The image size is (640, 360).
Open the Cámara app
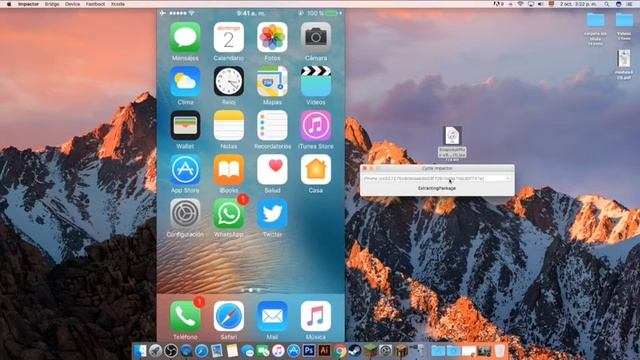click(x=316, y=38)
